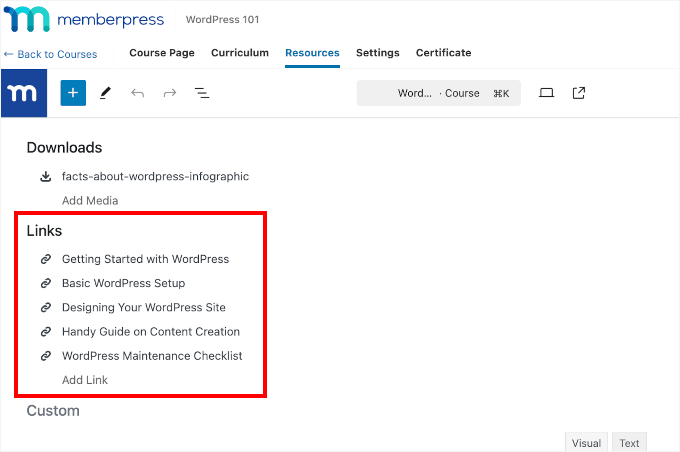Image resolution: width=680 pixels, height=452 pixels.
Task: Click the Undo arrow icon
Action: pos(137,93)
